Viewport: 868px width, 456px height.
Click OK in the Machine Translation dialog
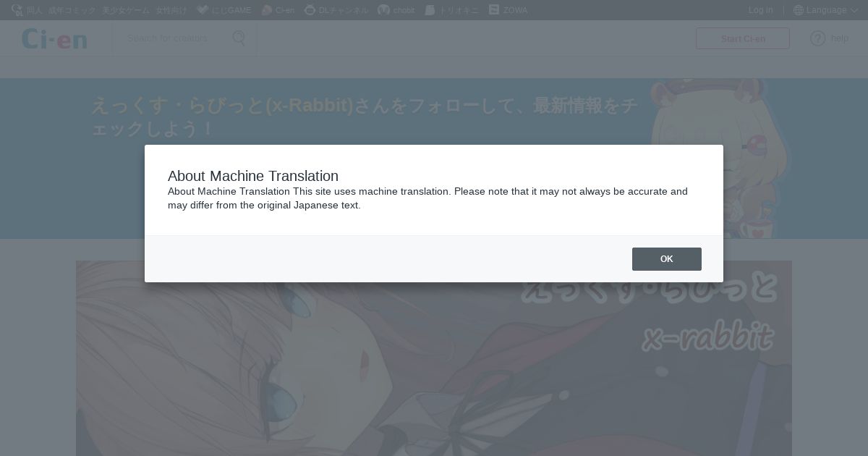[x=666, y=259]
